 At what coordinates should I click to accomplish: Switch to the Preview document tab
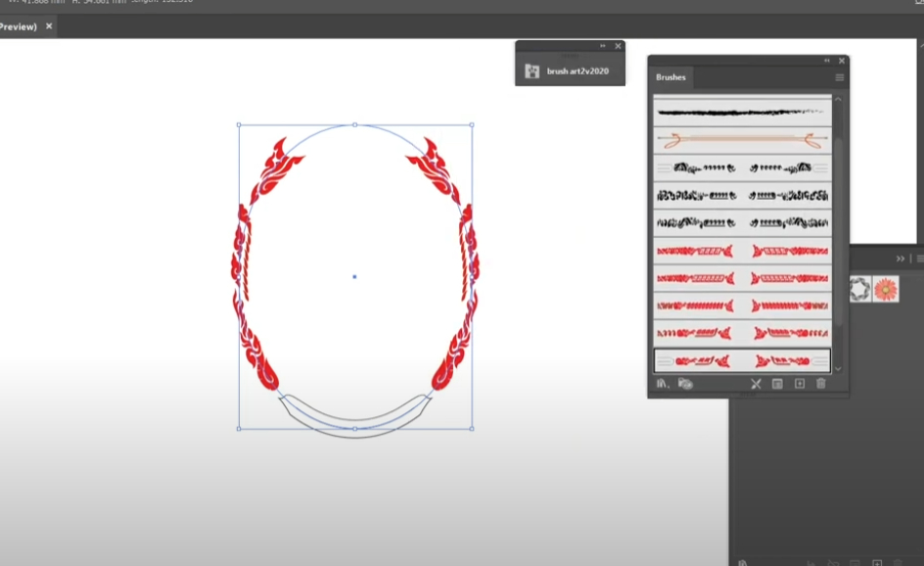coord(18,26)
